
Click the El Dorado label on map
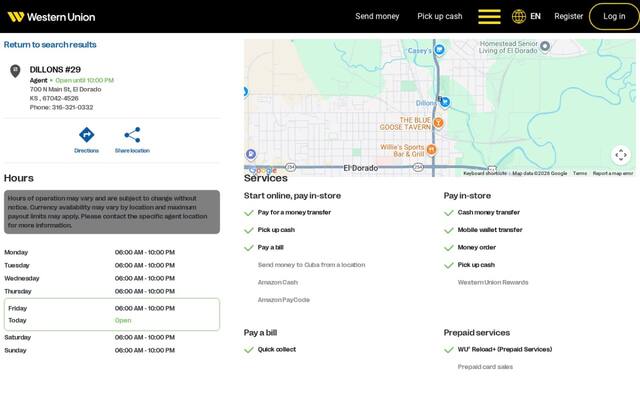(x=360, y=168)
